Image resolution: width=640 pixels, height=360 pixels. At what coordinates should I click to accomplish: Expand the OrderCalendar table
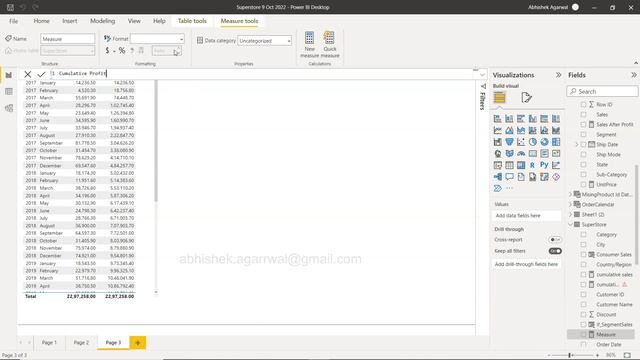coord(571,204)
